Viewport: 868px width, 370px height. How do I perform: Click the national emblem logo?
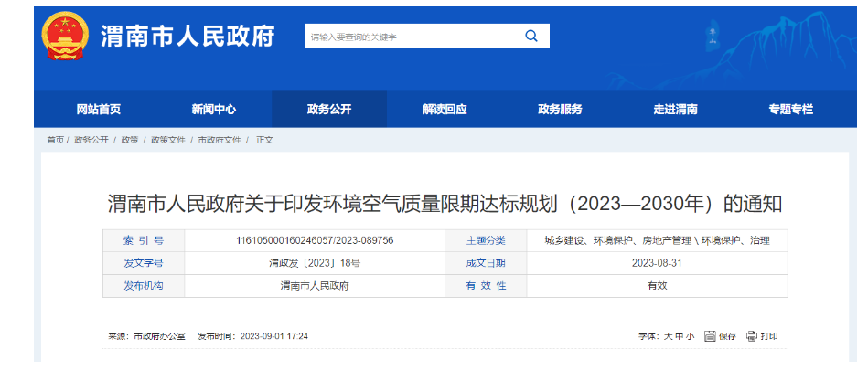(x=65, y=37)
